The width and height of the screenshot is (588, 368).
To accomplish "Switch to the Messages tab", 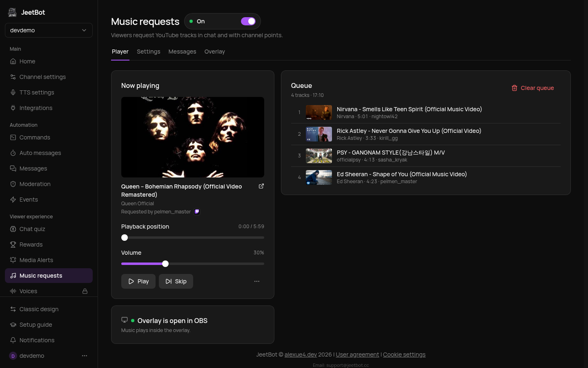I will (182, 52).
